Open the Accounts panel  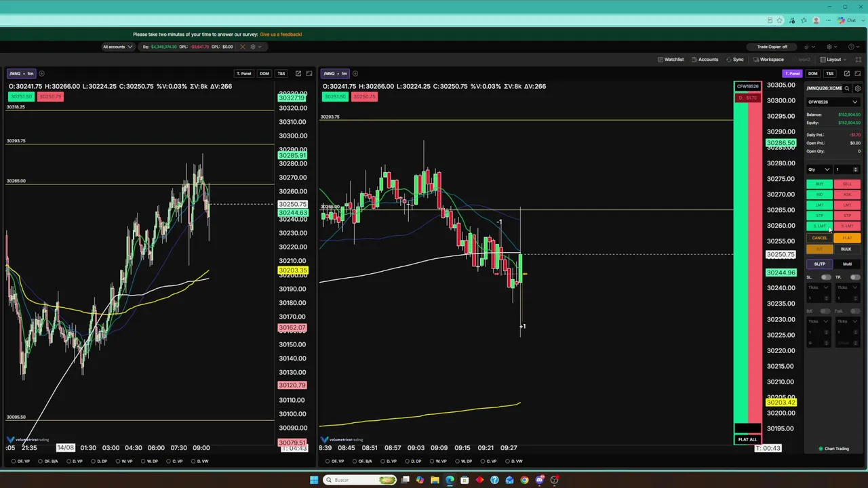pyautogui.click(x=705, y=60)
